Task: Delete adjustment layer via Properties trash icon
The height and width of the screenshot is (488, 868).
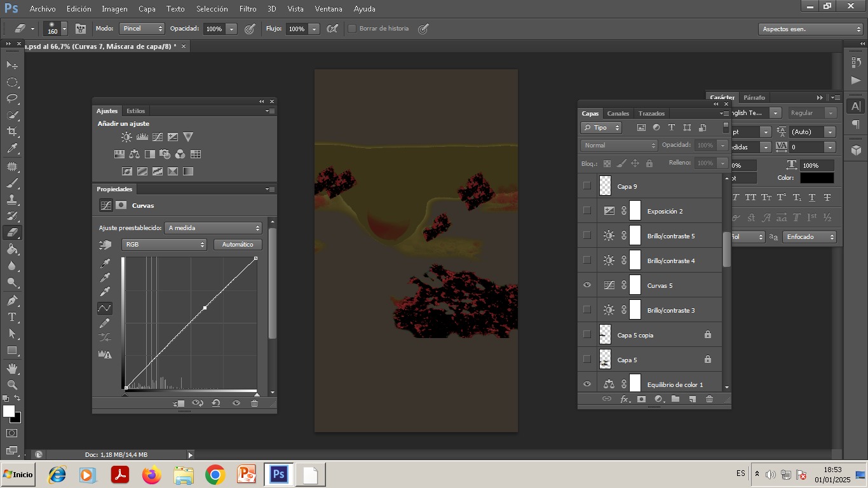Action: pos(254,403)
